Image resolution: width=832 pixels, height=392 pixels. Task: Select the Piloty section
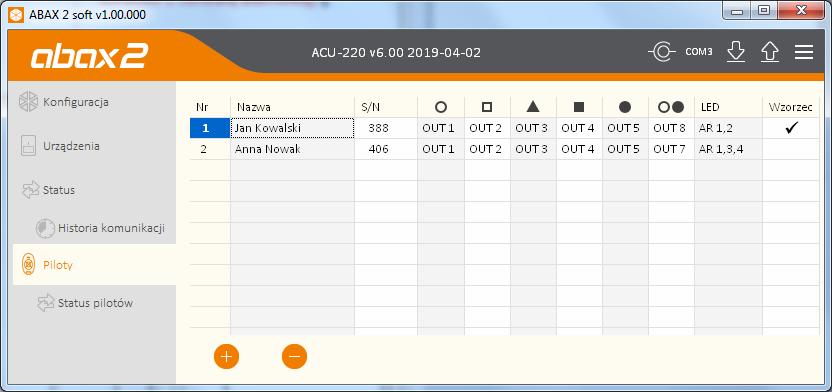(x=57, y=265)
